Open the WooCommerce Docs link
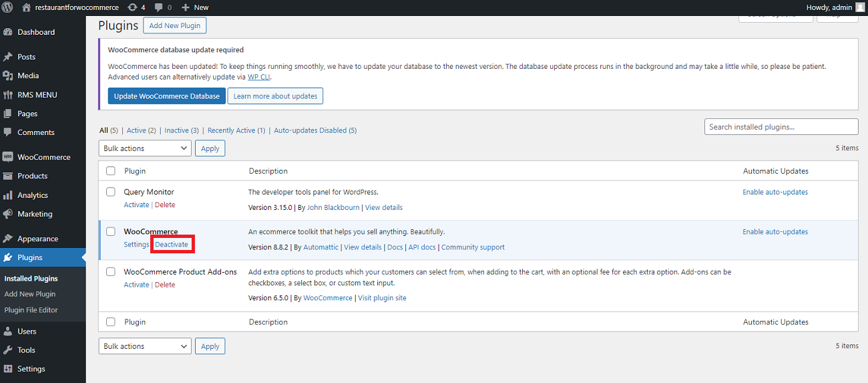This screenshot has width=868, height=383. click(395, 247)
